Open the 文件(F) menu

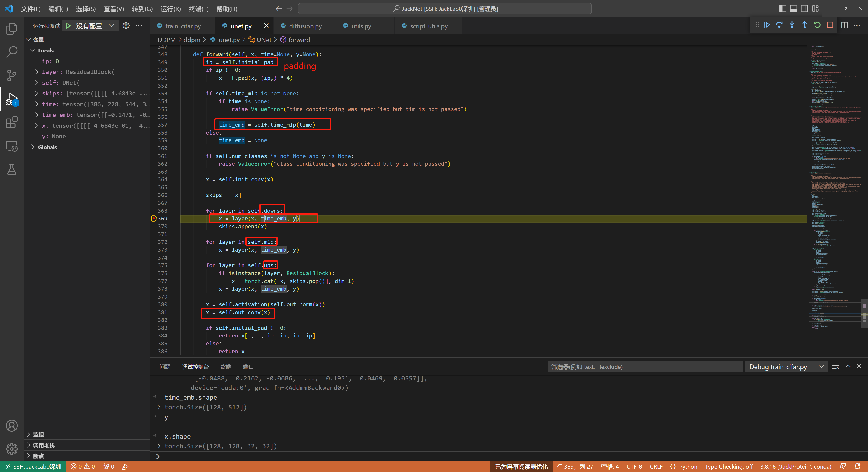30,9
